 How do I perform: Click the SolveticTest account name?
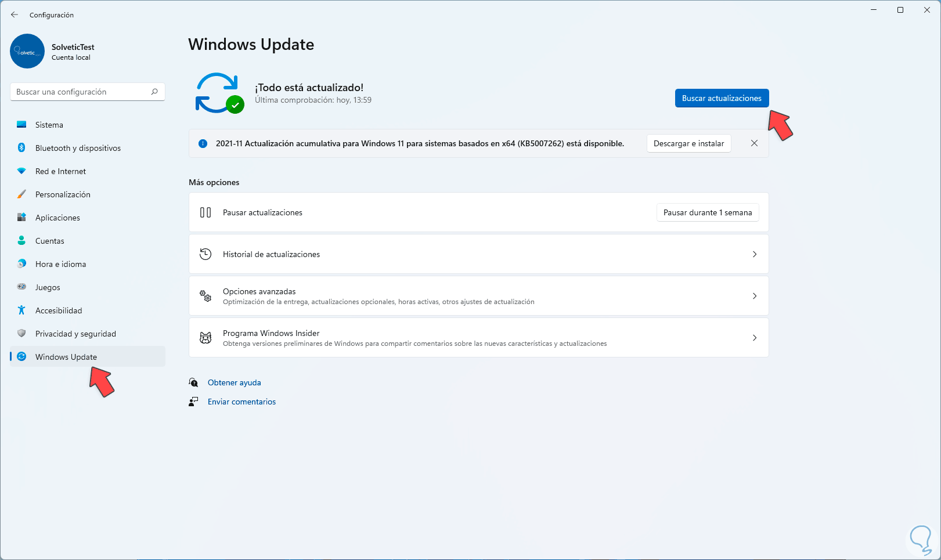point(73,47)
